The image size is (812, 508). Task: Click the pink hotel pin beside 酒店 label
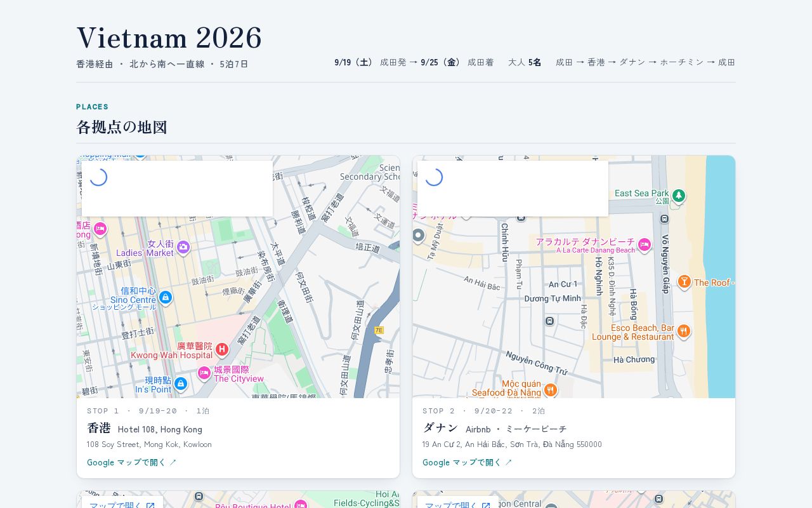tap(100, 228)
